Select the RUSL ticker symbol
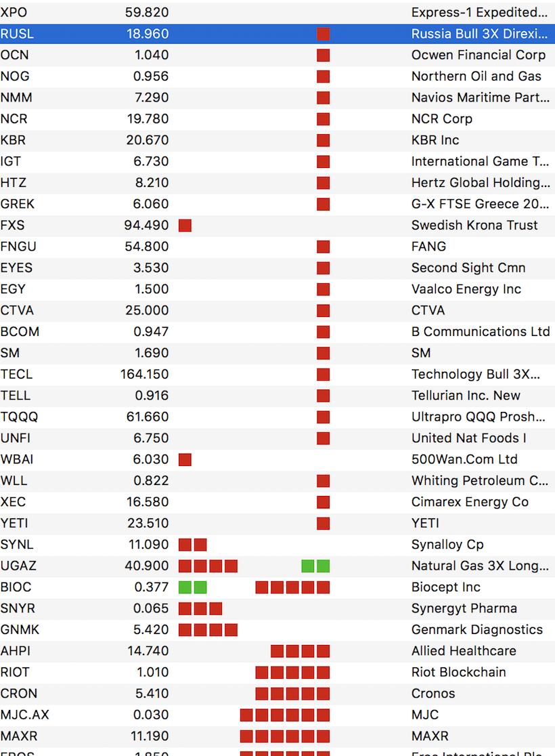This screenshot has width=555, height=756. (17, 34)
